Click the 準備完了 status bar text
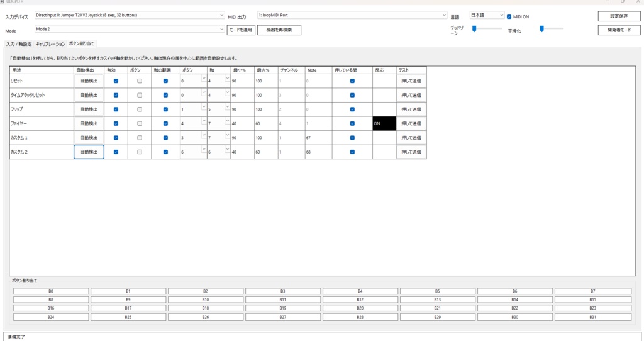Image resolution: width=644 pixels, height=341 pixels. click(x=16, y=337)
